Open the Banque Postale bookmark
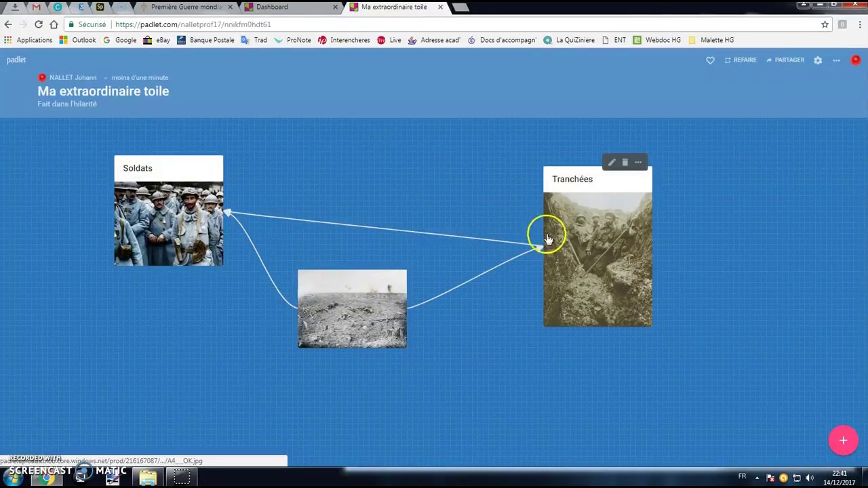The image size is (868, 488). 205,40
